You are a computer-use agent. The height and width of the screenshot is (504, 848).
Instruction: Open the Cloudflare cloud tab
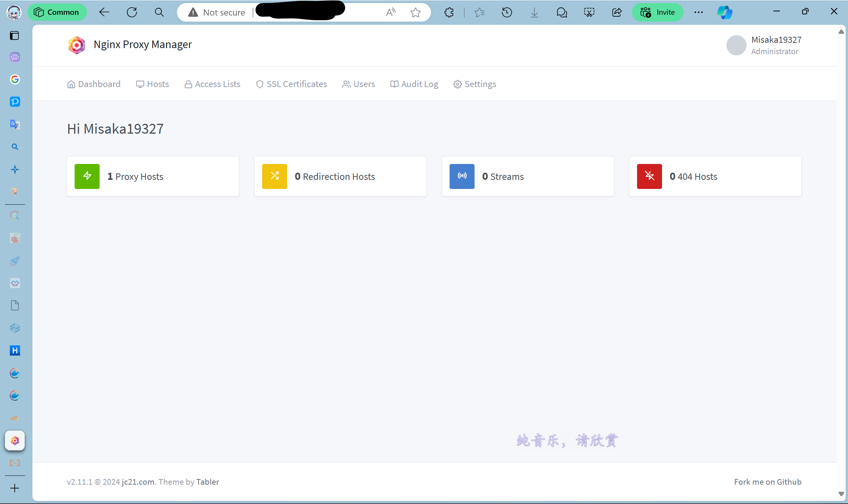click(x=15, y=418)
